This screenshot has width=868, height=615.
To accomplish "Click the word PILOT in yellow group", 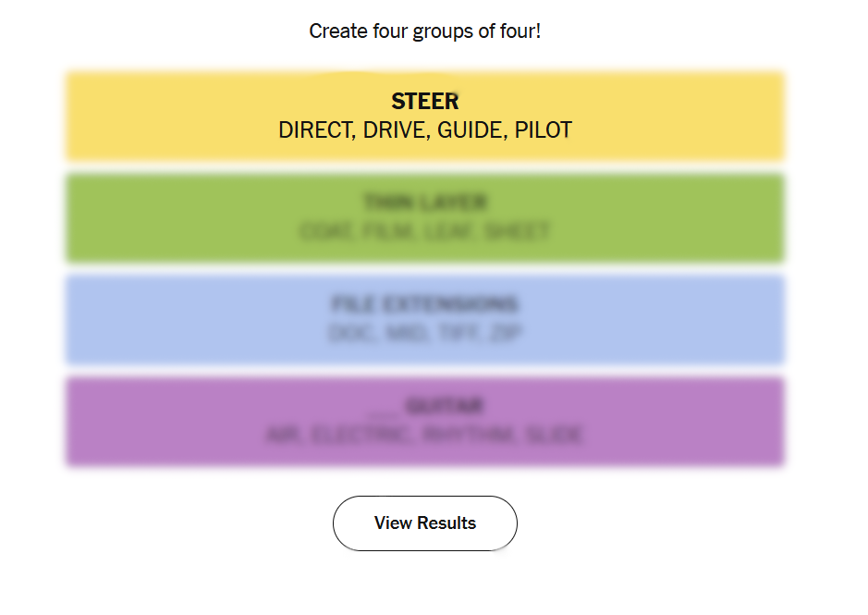I will [544, 130].
